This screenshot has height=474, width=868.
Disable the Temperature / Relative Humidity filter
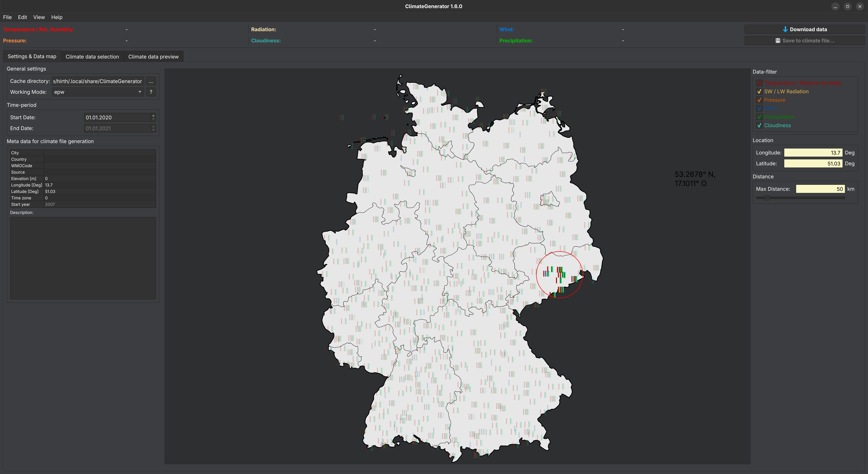point(759,83)
